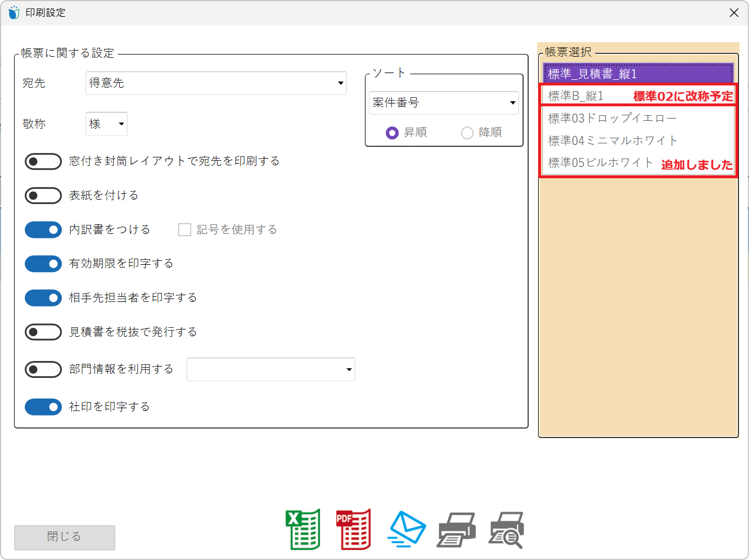
Task: Select 標準B_縦1 in the form list
Action: pyautogui.click(x=576, y=96)
